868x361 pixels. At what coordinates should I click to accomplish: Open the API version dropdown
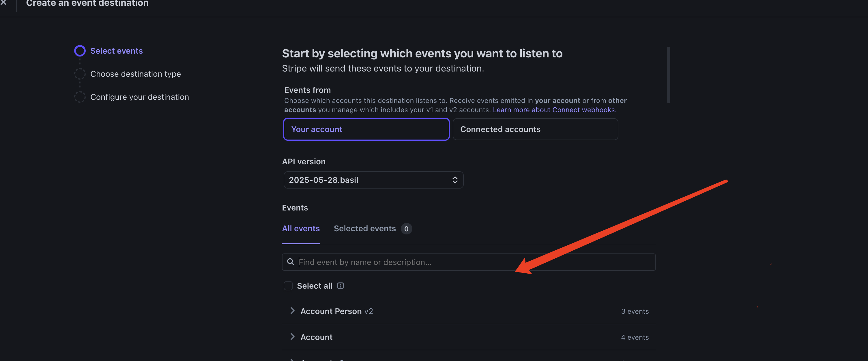point(373,180)
